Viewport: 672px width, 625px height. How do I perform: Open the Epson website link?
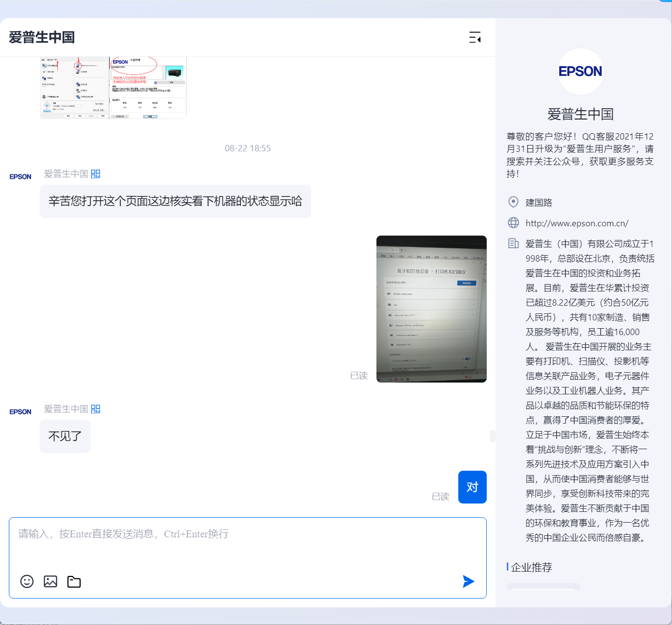tap(577, 223)
